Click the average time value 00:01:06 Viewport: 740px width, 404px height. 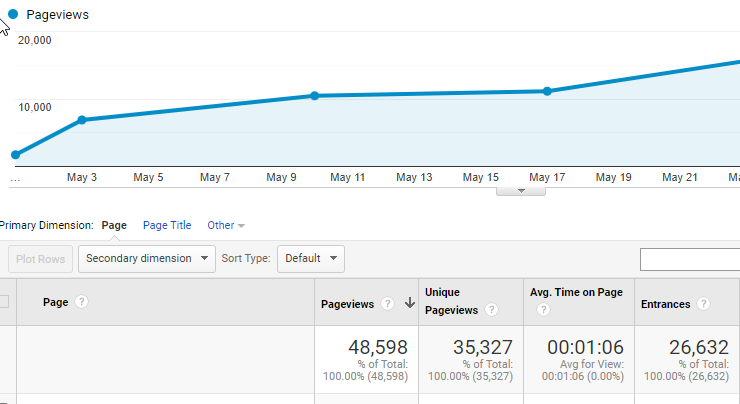click(x=585, y=347)
